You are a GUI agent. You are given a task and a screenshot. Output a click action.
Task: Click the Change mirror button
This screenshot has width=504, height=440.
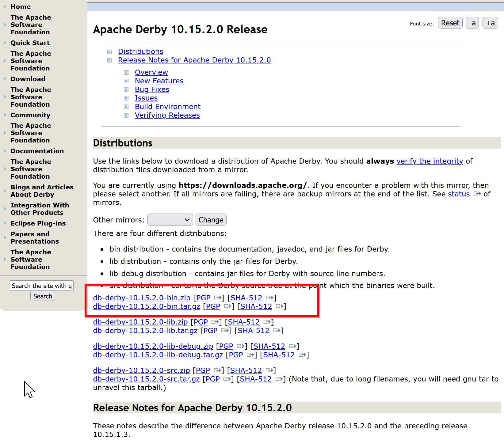[x=211, y=220]
